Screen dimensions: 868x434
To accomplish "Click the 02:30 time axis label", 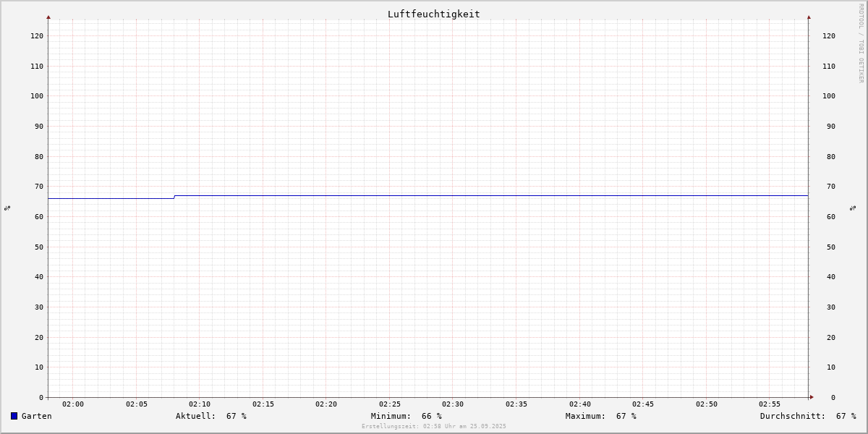I will coord(453,404).
